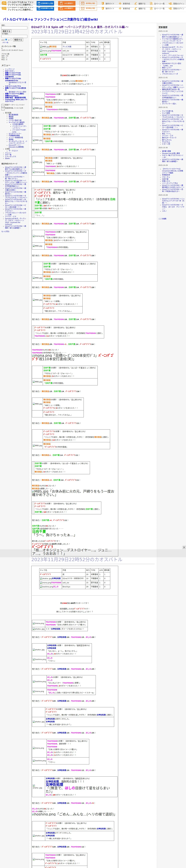This screenshot has width=186, height=868.
Task: Open キャラ相性 link in 更新履歴
Action: 166,113
